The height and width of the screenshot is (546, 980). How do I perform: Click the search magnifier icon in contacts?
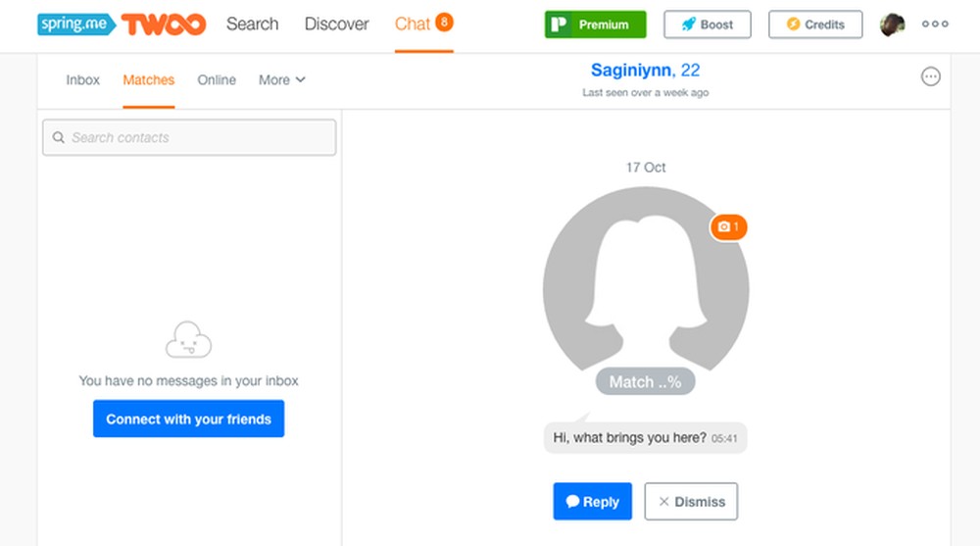(59, 138)
